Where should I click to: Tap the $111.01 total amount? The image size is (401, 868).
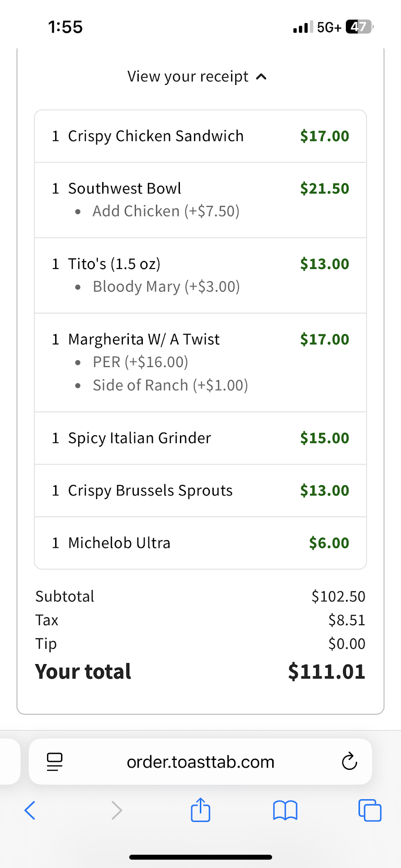tap(326, 672)
